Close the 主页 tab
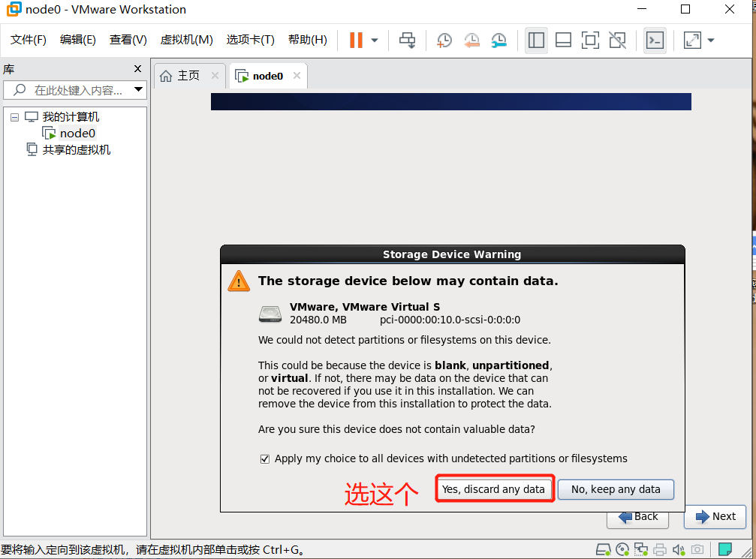This screenshot has height=559, width=756. point(215,76)
